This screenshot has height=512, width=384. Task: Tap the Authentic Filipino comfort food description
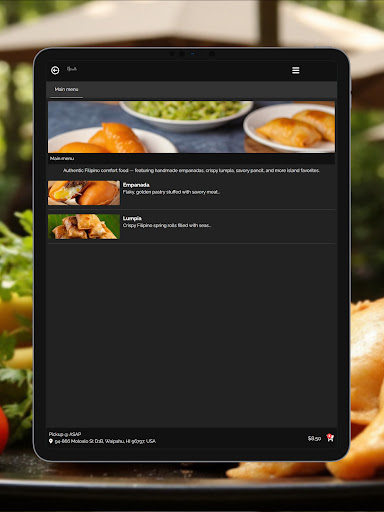pyautogui.click(x=191, y=170)
